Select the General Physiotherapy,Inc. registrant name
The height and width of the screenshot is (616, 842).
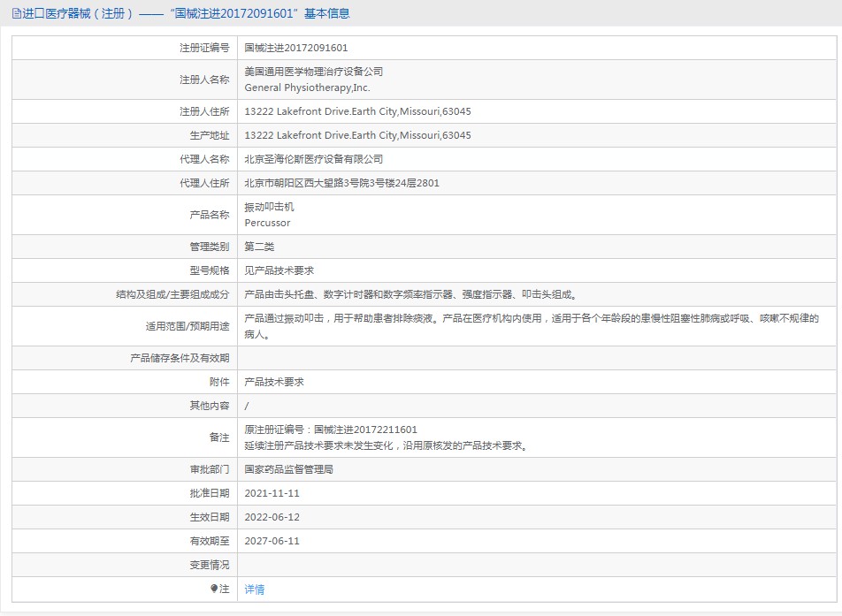[x=307, y=87]
